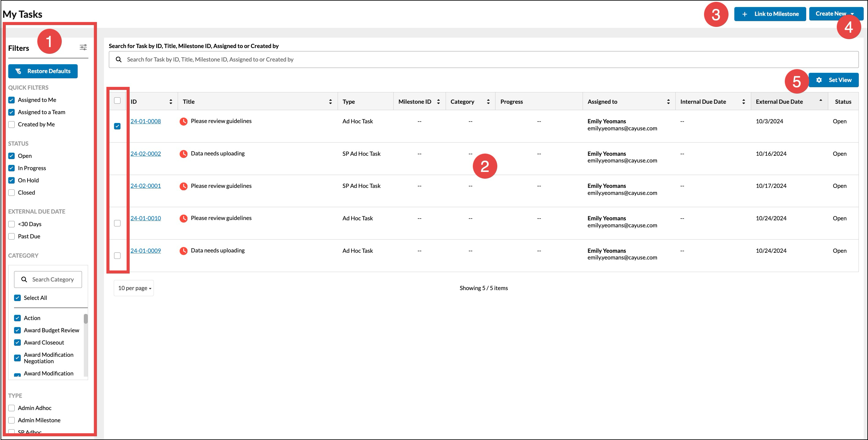The height and width of the screenshot is (440, 868).
Task: Uncheck Award Budget Review category
Action: tap(17, 330)
